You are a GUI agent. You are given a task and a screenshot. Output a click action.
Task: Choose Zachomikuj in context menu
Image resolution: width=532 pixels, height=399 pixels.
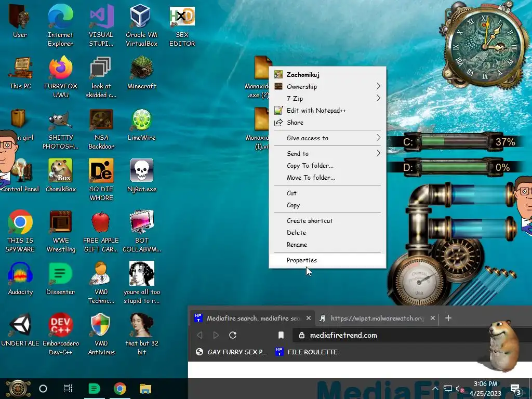pos(327,75)
